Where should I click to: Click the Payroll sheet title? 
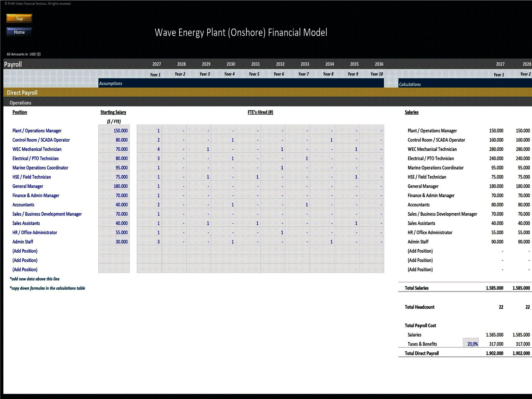point(13,64)
